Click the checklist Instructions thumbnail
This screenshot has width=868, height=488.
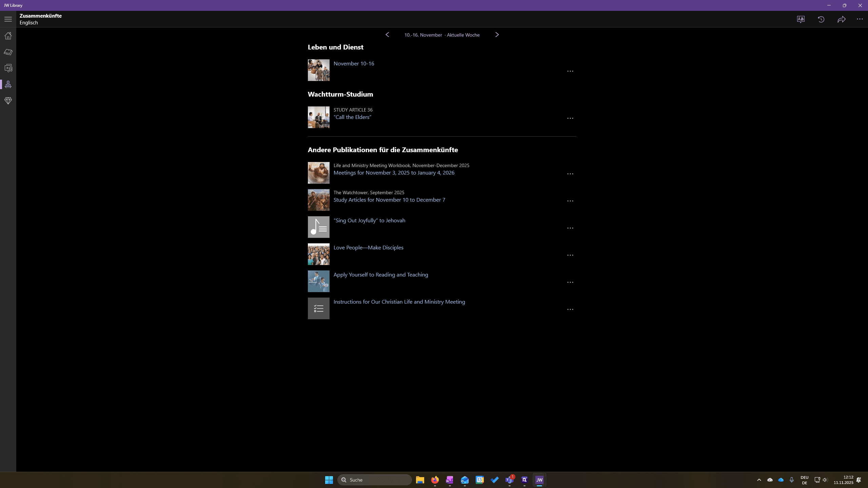(x=319, y=308)
